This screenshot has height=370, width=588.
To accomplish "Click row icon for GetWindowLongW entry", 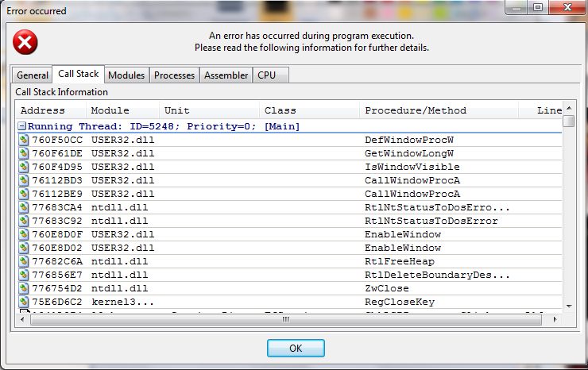I will [x=24, y=153].
